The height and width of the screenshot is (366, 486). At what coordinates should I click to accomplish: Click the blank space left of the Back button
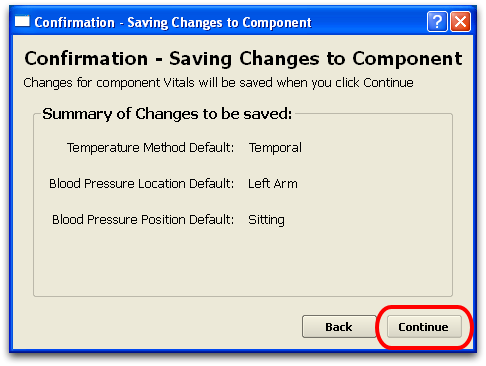tap(160, 327)
